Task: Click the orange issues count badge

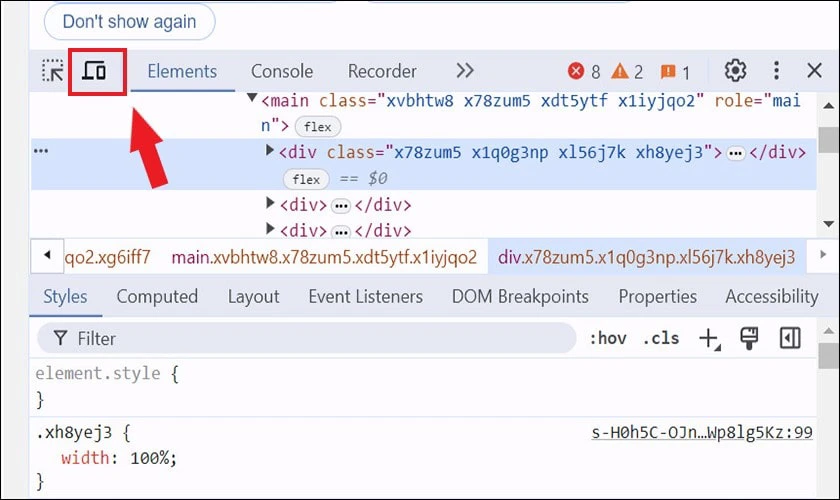Action: [675, 71]
